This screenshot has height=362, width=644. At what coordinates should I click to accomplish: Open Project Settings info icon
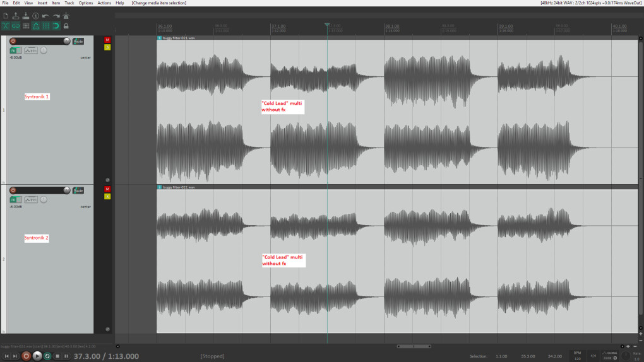click(36, 16)
